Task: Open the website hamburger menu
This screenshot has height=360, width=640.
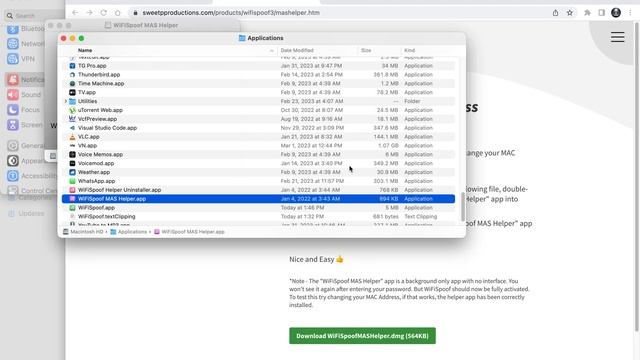Action: pos(618,37)
